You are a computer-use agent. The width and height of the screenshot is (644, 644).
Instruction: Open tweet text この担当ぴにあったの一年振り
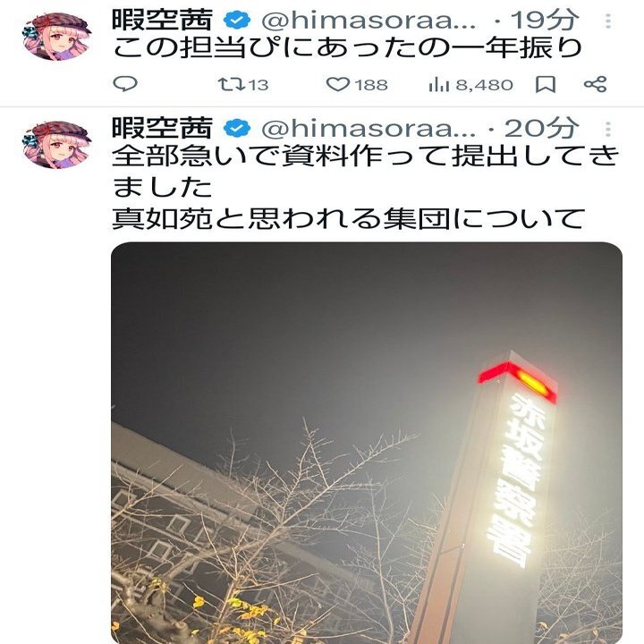347,48
